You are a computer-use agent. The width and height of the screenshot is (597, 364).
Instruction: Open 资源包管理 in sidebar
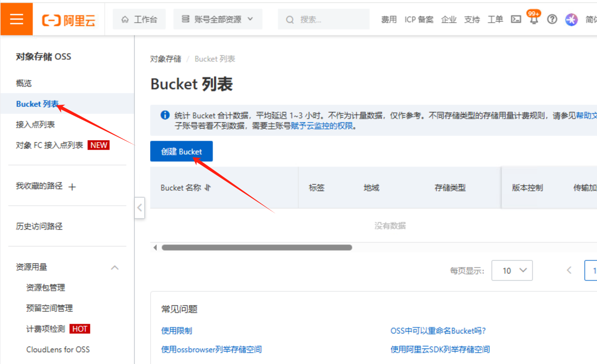point(46,288)
